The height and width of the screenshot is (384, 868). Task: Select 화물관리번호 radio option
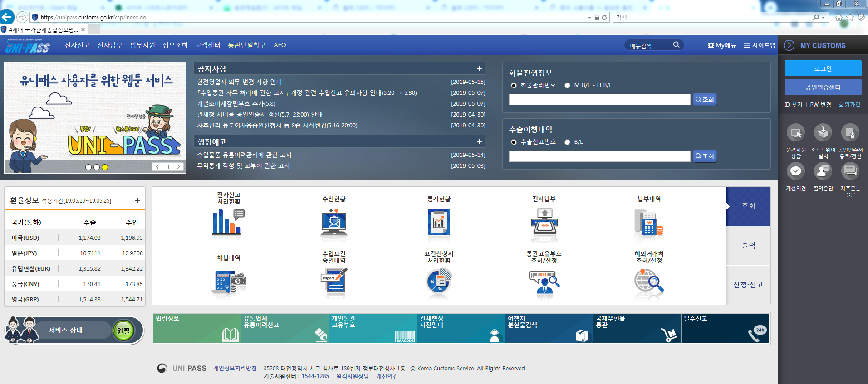[514, 85]
